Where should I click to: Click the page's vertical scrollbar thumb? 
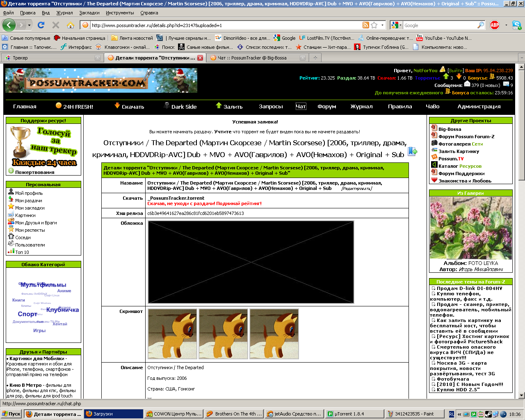click(x=521, y=125)
